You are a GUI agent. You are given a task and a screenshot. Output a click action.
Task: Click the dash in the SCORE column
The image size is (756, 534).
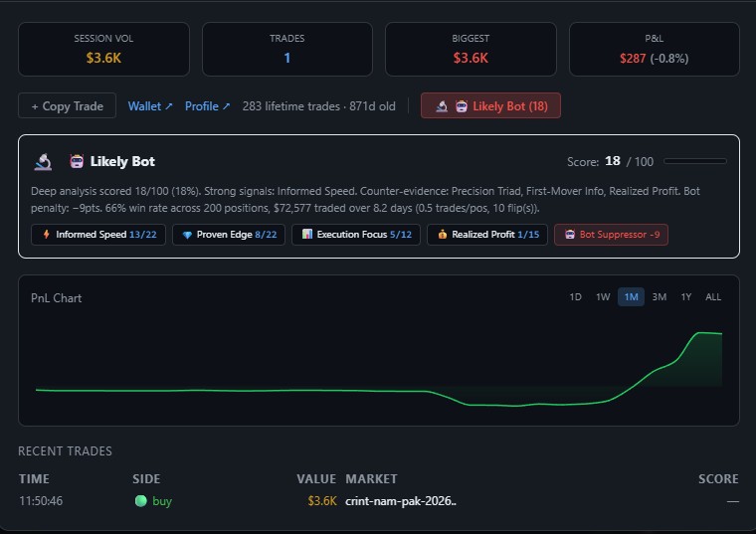click(x=733, y=502)
